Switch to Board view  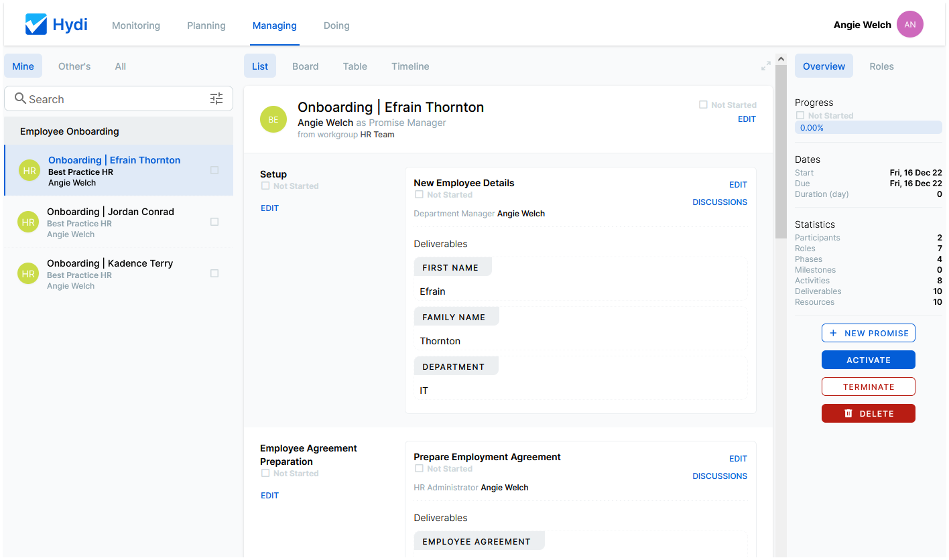pos(306,66)
